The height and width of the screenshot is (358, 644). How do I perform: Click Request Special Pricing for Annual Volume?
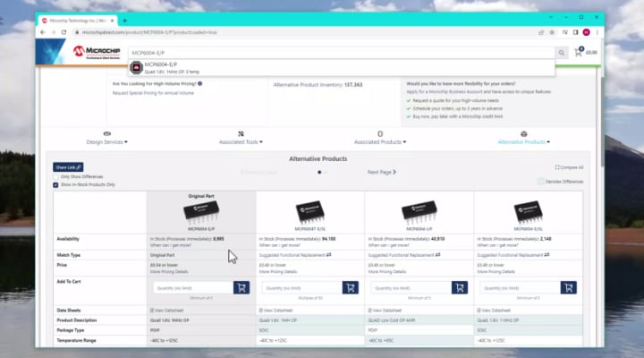(x=153, y=93)
